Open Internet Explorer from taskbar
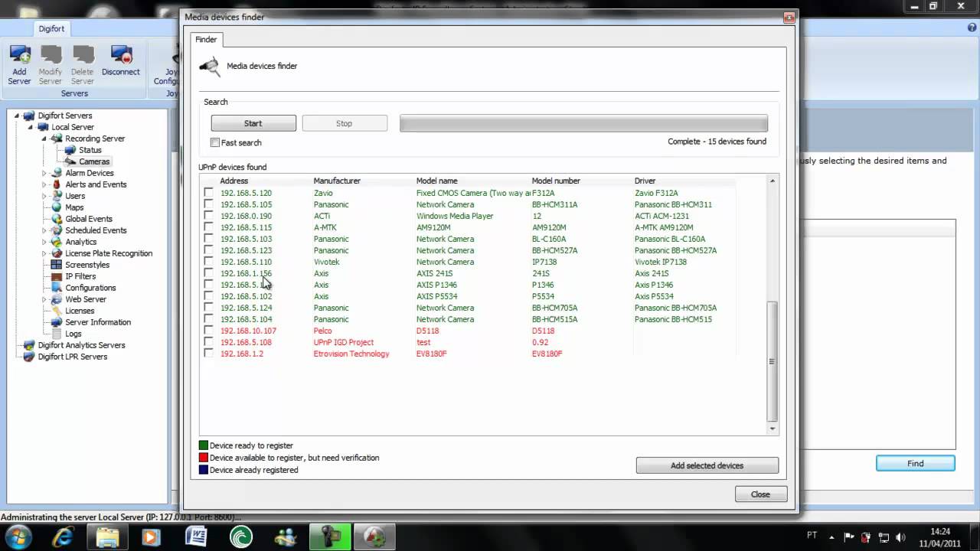The image size is (980, 551). tap(64, 536)
